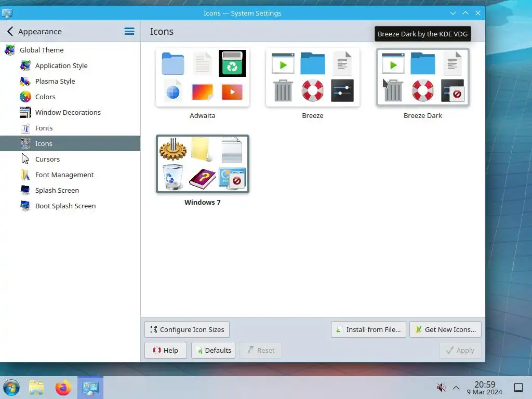Restore settings with Defaults button
The image size is (532, 399).
tap(214, 350)
